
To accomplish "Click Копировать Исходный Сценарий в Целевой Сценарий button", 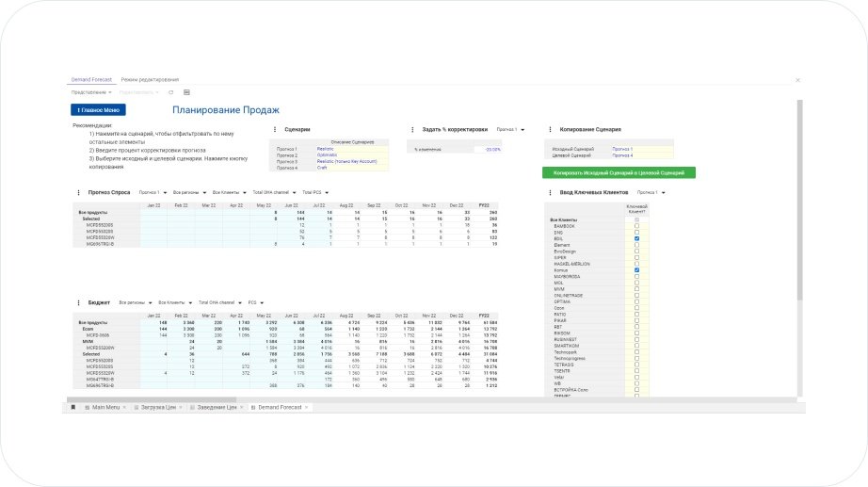I will pos(619,173).
